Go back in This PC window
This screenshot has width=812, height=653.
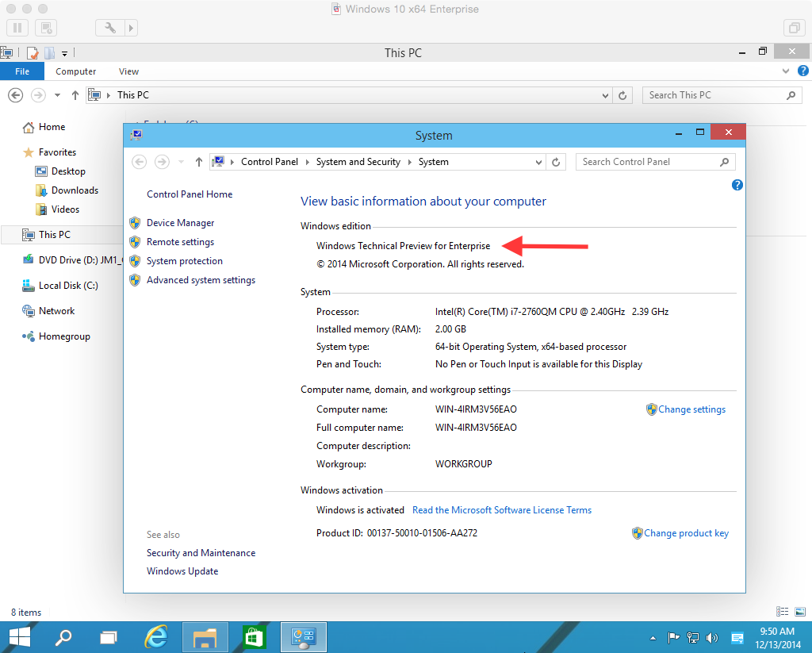(x=16, y=95)
